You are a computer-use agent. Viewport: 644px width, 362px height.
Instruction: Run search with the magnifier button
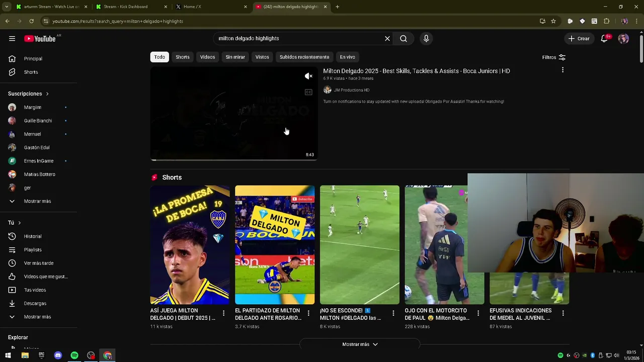404,39
